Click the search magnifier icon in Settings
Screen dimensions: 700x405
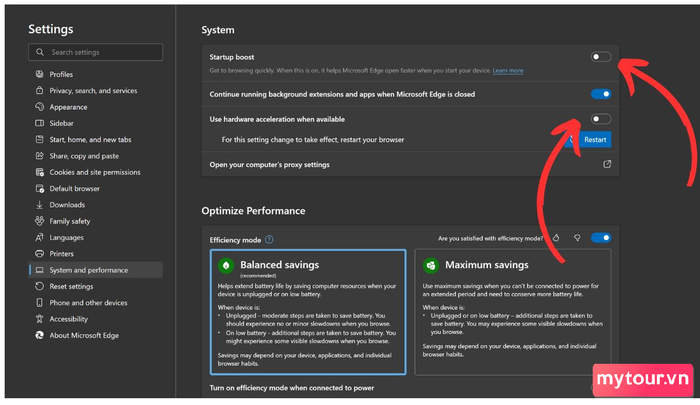40,52
